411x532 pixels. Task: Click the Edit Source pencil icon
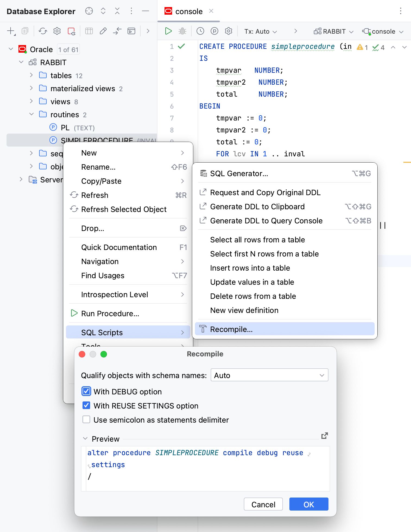tap(103, 31)
